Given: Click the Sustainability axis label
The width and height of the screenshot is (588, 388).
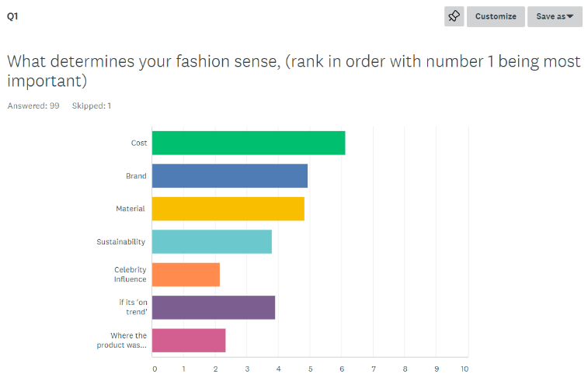Looking at the screenshot, I should [120, 242].
